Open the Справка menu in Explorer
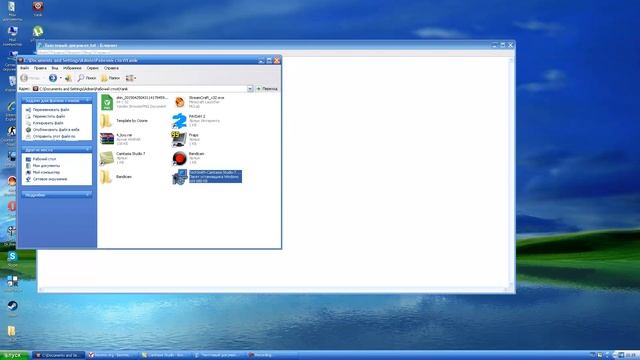Screen dimensions: 640x360 tap(111, 68)
